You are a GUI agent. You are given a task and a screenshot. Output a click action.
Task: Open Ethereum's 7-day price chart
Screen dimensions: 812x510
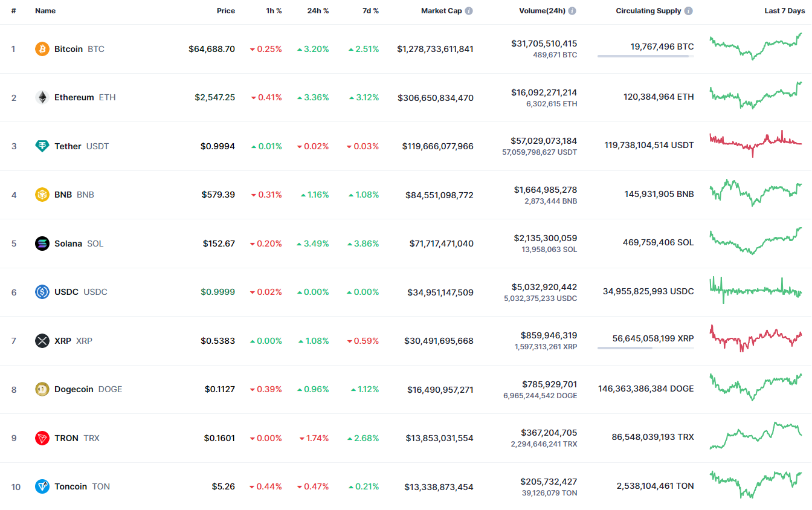(756, 95)
